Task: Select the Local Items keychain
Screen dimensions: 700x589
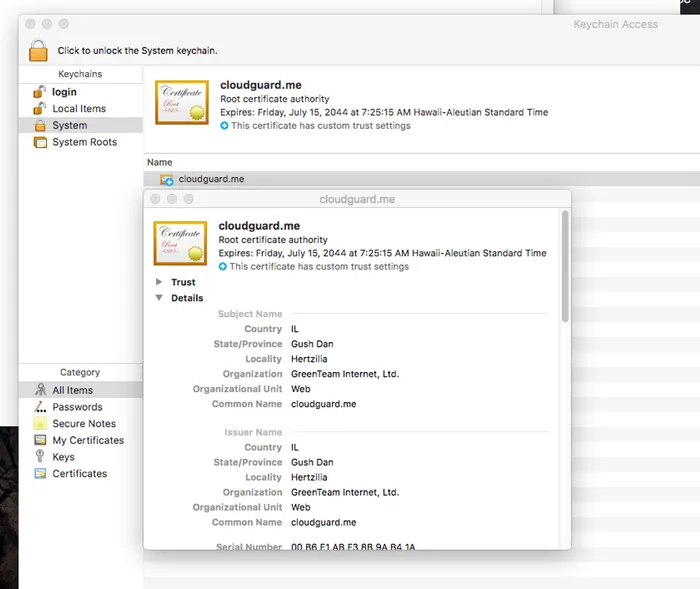Action: pyautogui.click(x=78, y=109)
